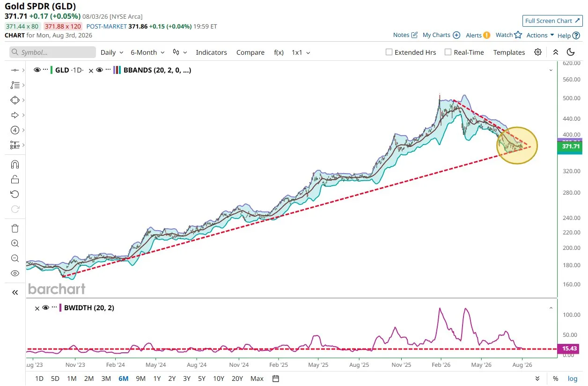Viewport: 588px width, 386px height.
Task: Collapse toolbar with double up chevron
Action: tap(556, 52)
